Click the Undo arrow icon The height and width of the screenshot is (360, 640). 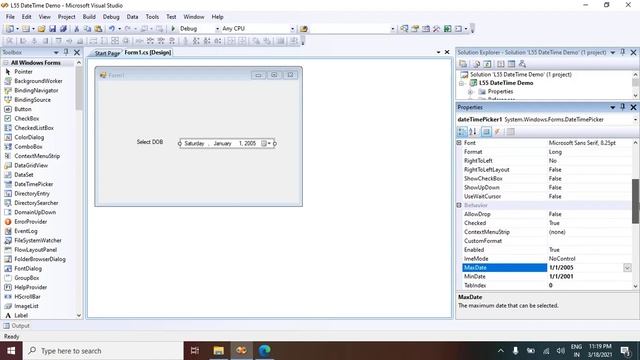click(111, 29)
